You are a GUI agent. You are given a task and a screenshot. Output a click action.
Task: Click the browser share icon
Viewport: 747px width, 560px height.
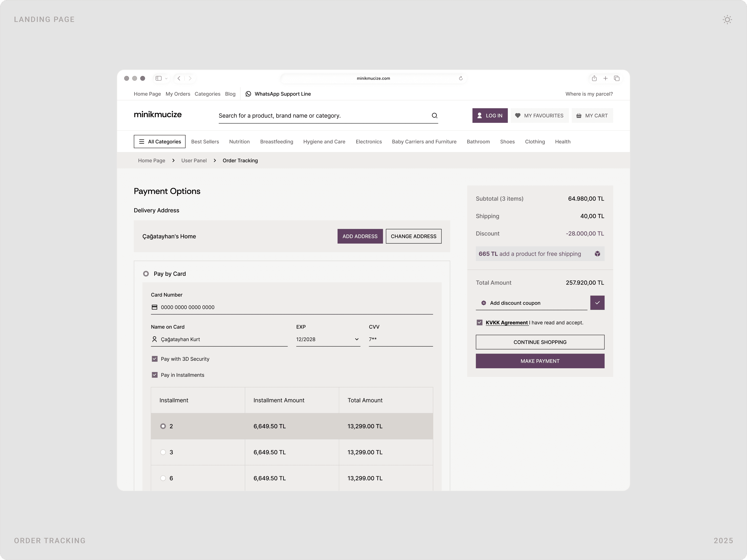(x=594, y=78)
